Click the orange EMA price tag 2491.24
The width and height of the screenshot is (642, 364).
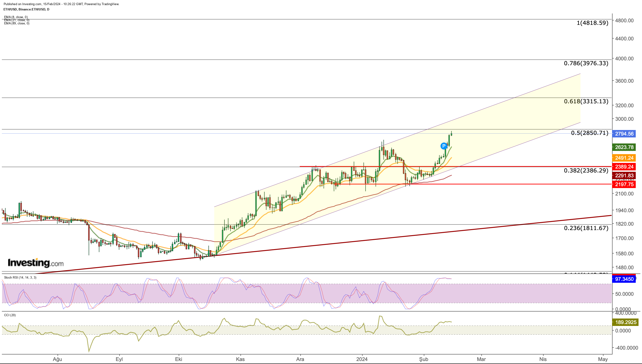(624, 158)
